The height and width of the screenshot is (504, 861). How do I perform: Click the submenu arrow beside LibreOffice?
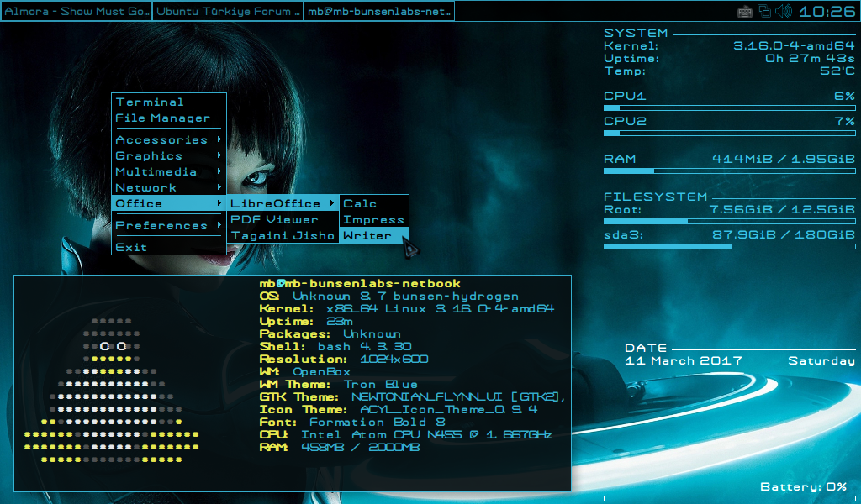(x=332, y=203)
